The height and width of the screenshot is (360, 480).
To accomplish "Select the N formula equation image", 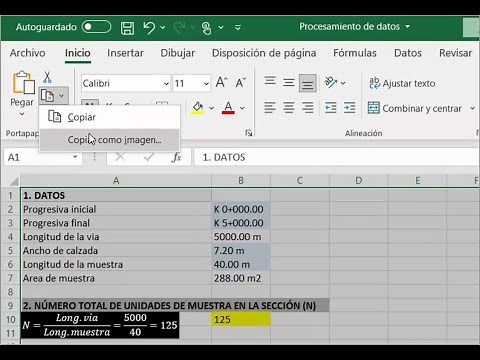I will point(100,325).
